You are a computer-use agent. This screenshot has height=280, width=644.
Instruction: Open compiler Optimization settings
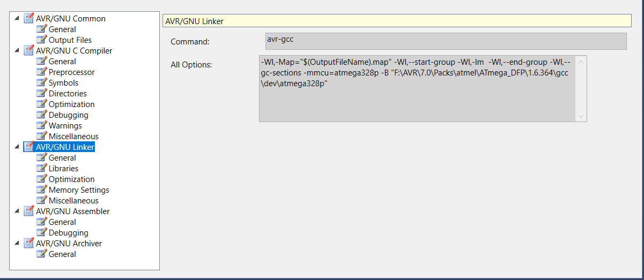(x=71, y=104)
